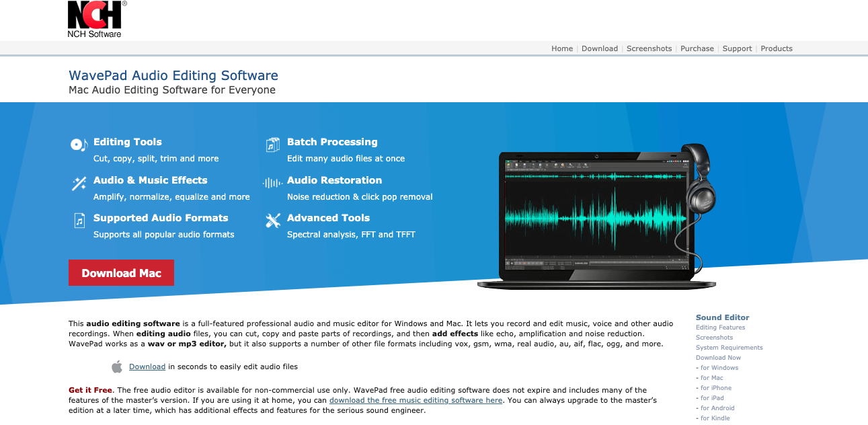Image resolution: width=868 pixels, height=425 pixels.
Task: Click the Supported Audio Formats file icon
Action: [x=79, y=221]
